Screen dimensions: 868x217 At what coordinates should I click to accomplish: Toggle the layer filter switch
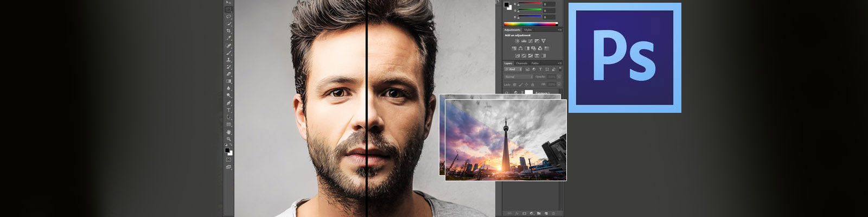click(559, 69)
